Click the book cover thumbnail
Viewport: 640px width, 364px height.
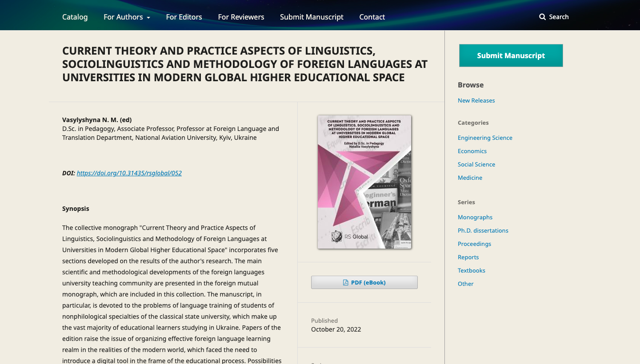point(364,182)
